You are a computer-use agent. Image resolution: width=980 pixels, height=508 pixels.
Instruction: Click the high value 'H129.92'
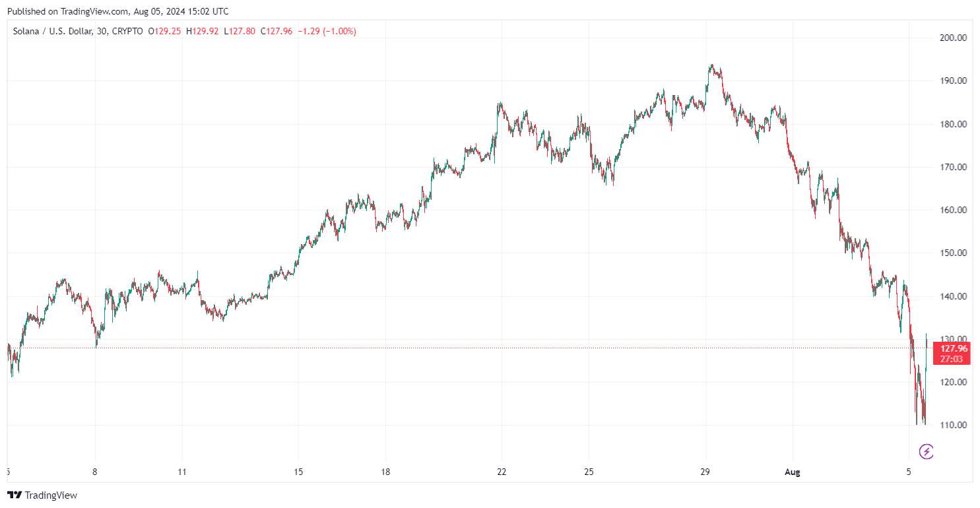pyautogui.click(x=203, y=31)
